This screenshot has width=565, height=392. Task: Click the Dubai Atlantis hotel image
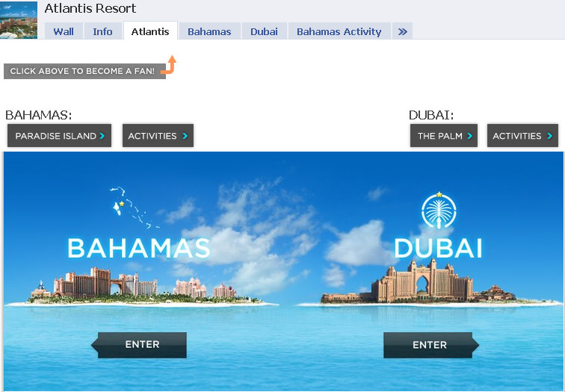click(x=422, y=281)
